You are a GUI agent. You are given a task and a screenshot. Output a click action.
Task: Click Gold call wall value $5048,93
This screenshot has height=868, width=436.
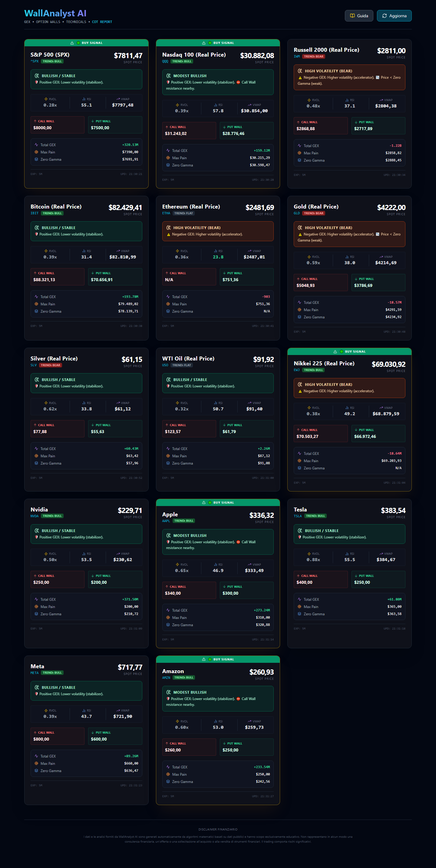click(x=306, y=285)
